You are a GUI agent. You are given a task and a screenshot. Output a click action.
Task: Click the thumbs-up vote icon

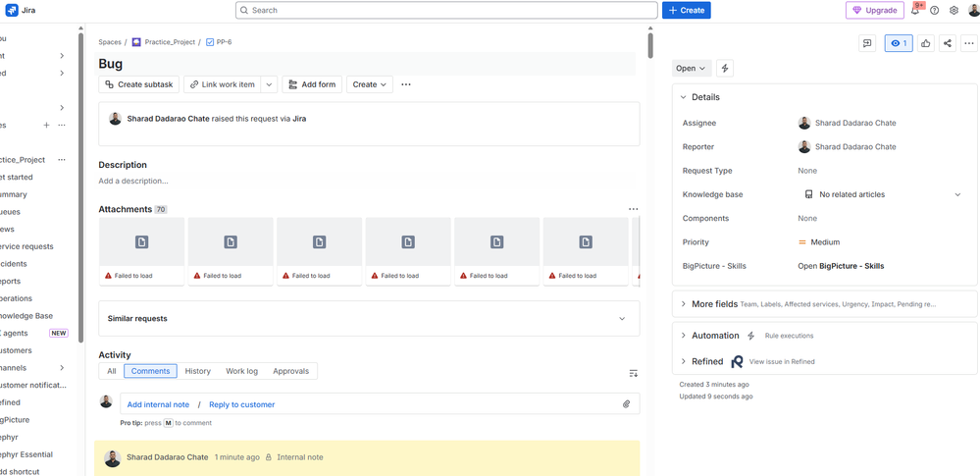926,43
